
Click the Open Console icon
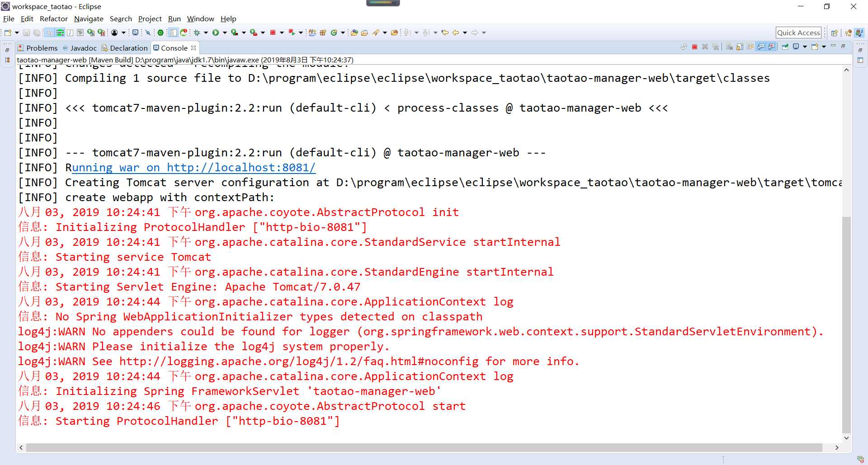point(815,47)
